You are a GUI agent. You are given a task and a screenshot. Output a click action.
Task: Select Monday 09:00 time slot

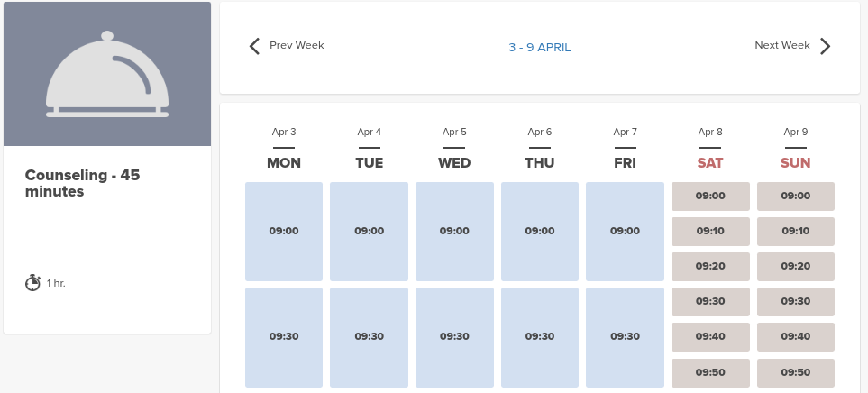point(284,231)
